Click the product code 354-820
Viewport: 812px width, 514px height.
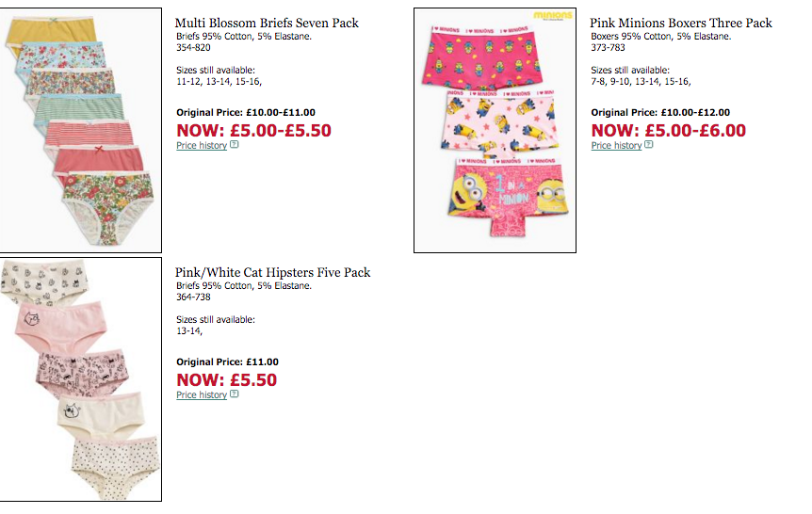[x=193, y=47]
